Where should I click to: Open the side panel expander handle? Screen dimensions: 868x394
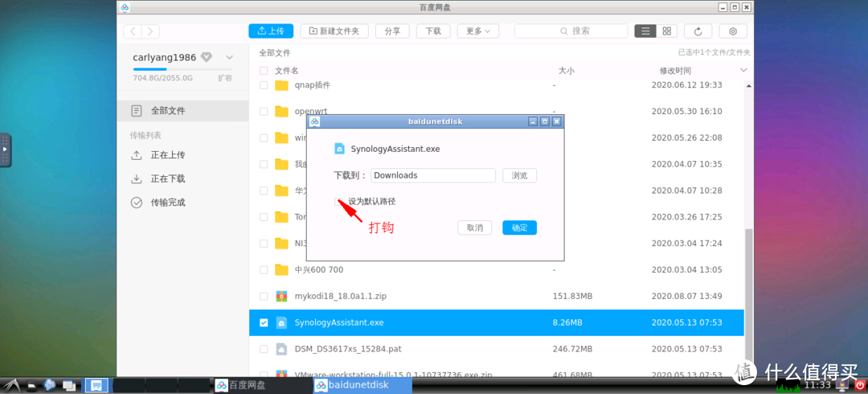tap(5, 150)
